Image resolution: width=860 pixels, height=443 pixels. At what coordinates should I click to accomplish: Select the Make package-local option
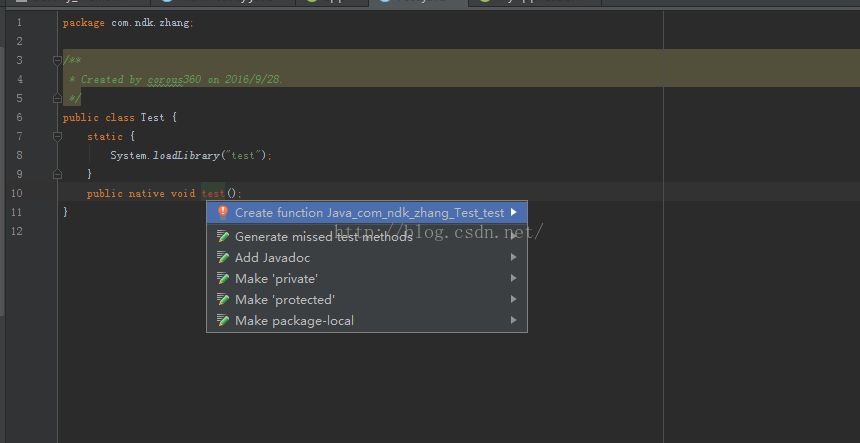[x=294, y=321]
